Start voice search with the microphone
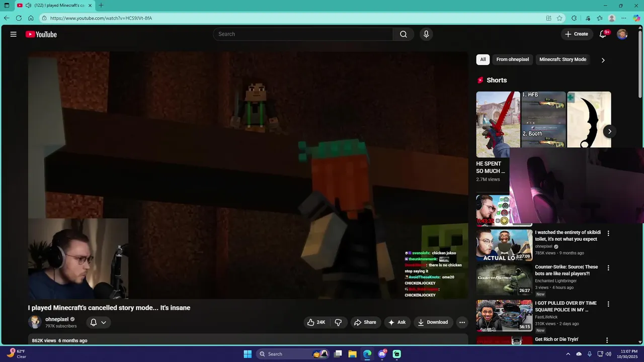 [426, 34]
